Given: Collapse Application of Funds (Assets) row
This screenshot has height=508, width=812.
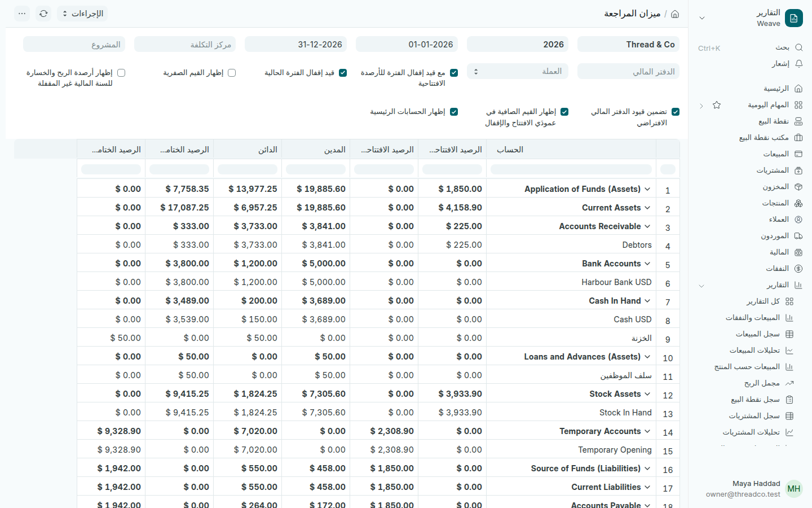Looking at the screenshot, I should point(647,189).
